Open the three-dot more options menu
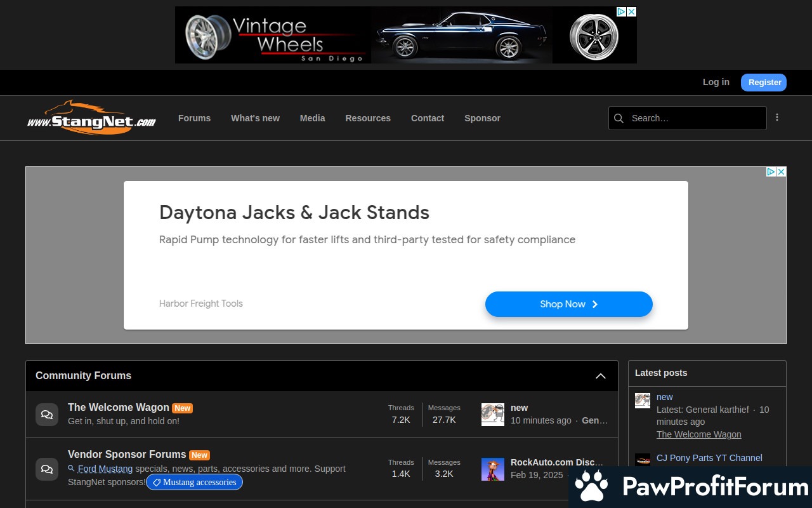812x508 pixels. [777, 117]
